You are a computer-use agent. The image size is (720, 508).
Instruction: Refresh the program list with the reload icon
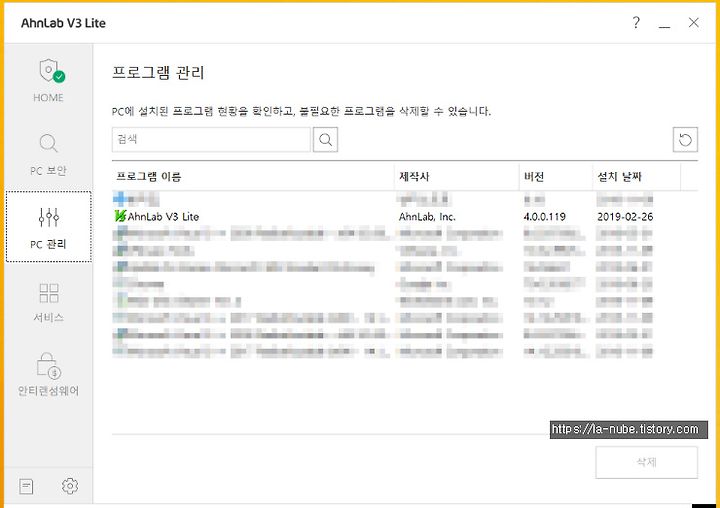[x=685, y=140]
